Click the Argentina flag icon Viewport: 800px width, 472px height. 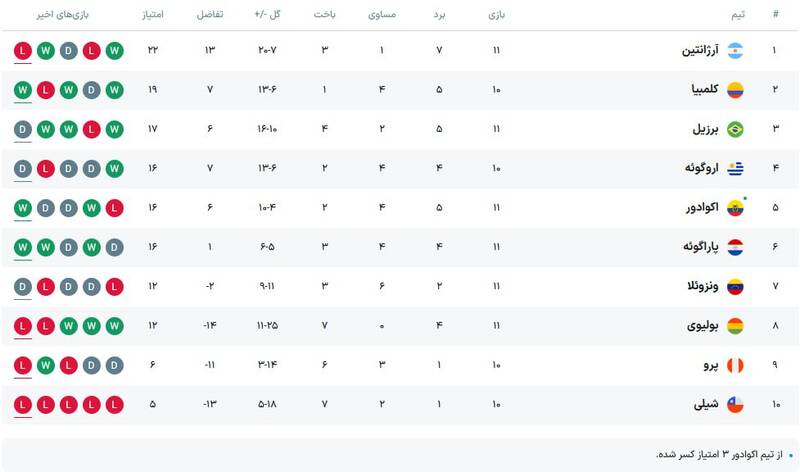click(x=735, y=51)
